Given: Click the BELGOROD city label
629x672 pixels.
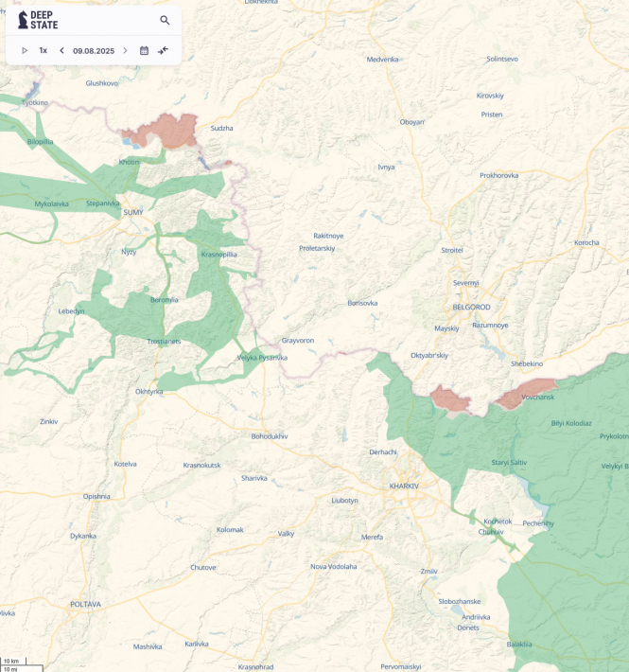Looking at the screenshot, I should click(x=471, y=308).
